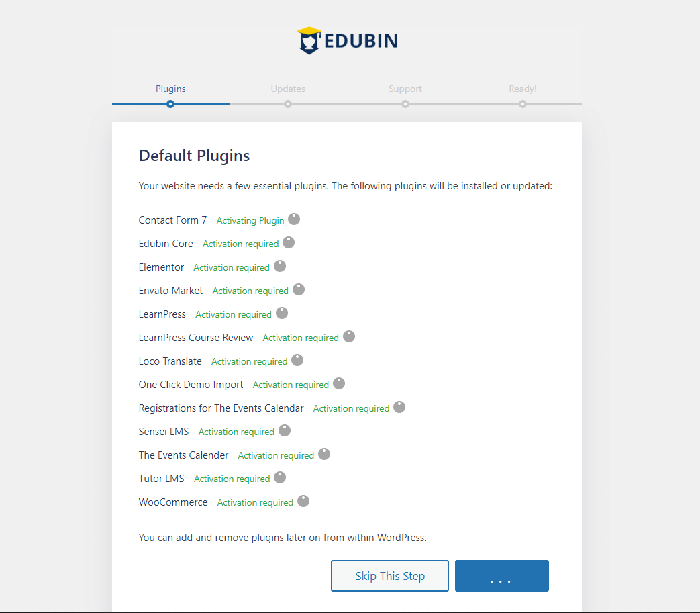Click the status icon beside LearnPress Course Review
This screenshot has width=700, height=613.
pos(349,336)
